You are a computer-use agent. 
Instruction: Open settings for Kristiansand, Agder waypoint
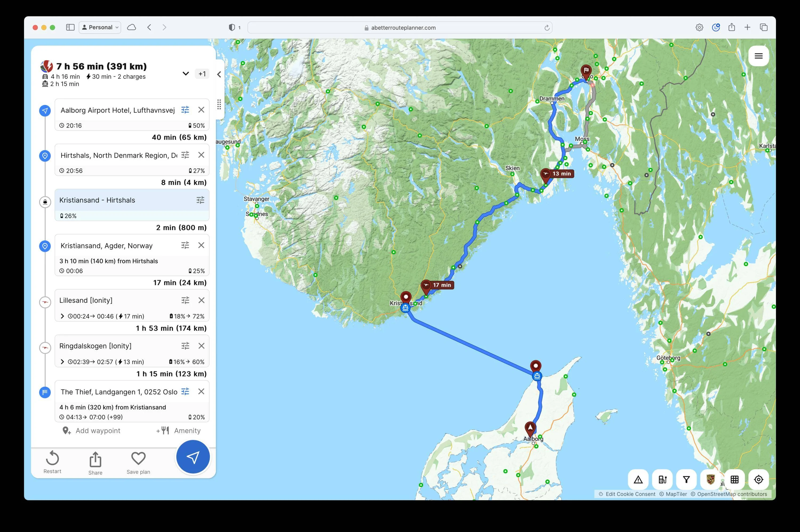[185, 245]
